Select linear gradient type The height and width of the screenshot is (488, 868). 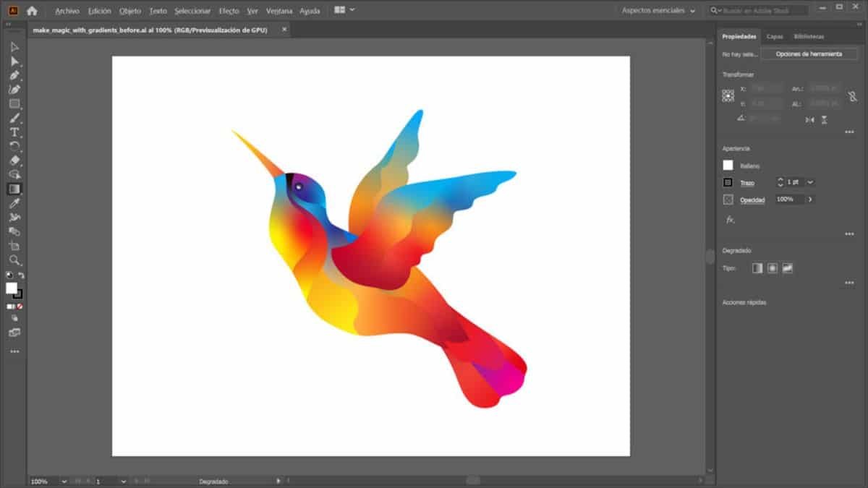(757, 268)
